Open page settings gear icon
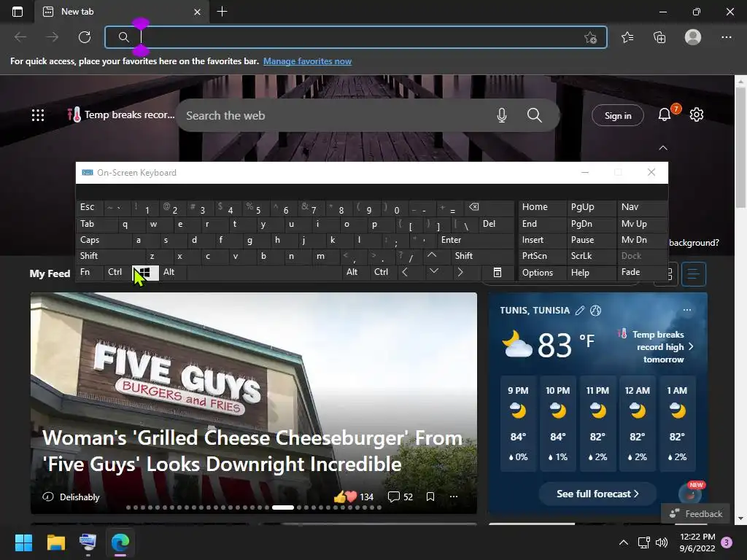The image size is (747, 560). (697, 114)
